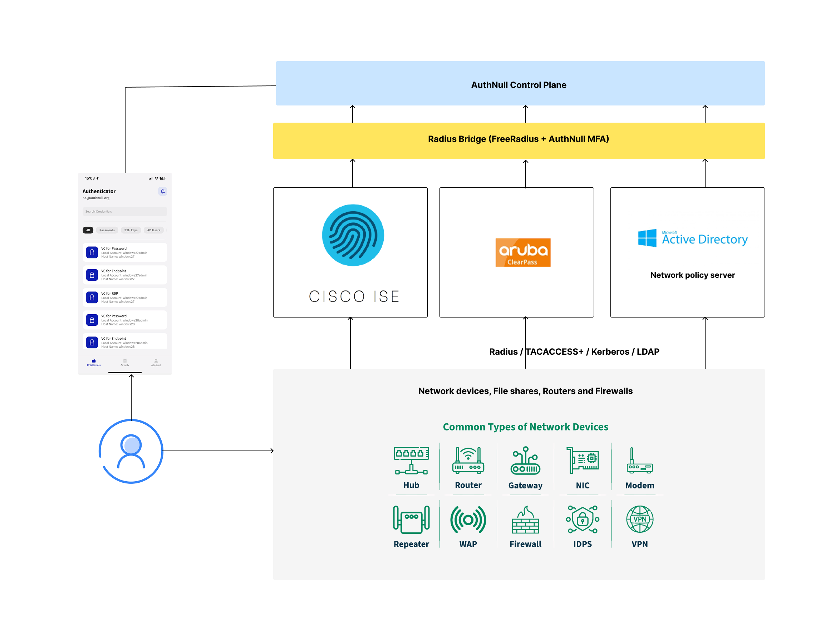Select the WAP wireless signal icon
Viewport: 840px width, 640px height.
[x=468, y=520]
